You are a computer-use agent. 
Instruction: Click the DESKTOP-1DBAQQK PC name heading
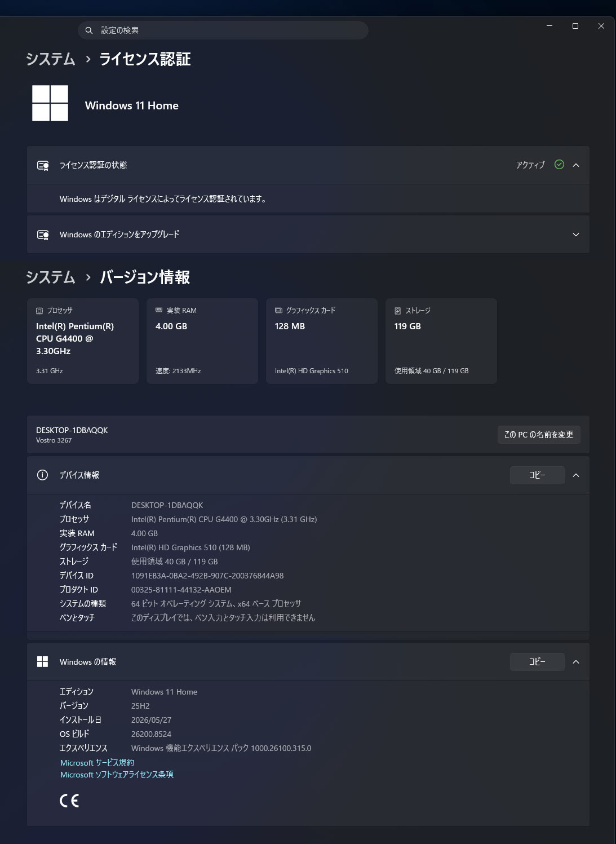[72, 430]
